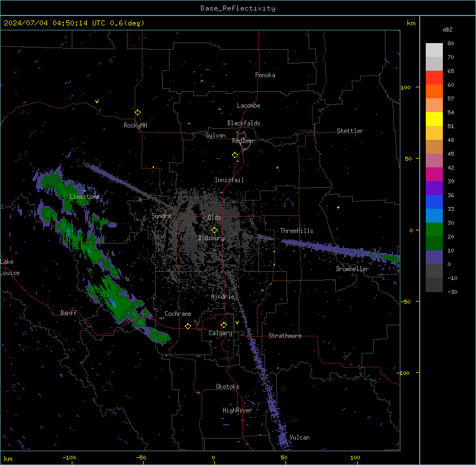Select the Okotoks label
476x465 pixels.
tap(228, 387)
